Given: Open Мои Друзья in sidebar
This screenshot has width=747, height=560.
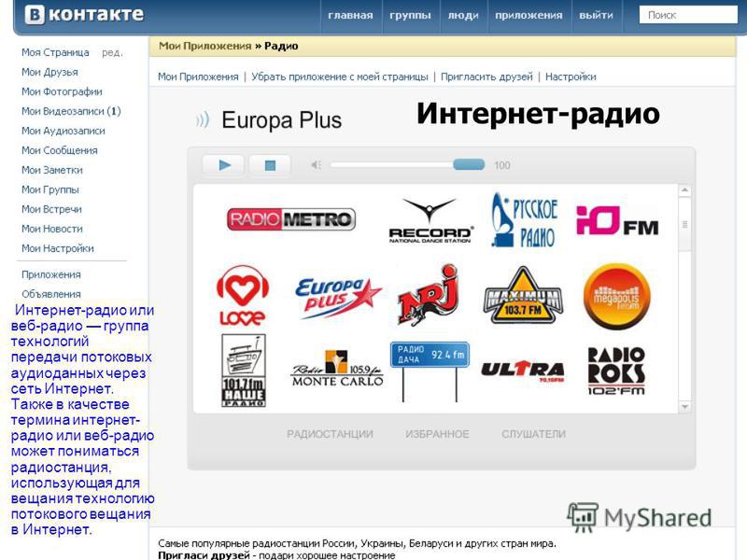Looking at the screenshot, I should pos(49,72).
